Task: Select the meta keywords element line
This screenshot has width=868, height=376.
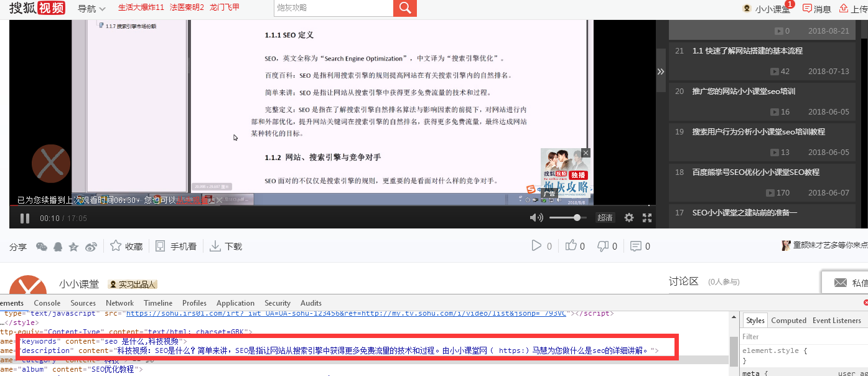Action: (x=95, y=341)
